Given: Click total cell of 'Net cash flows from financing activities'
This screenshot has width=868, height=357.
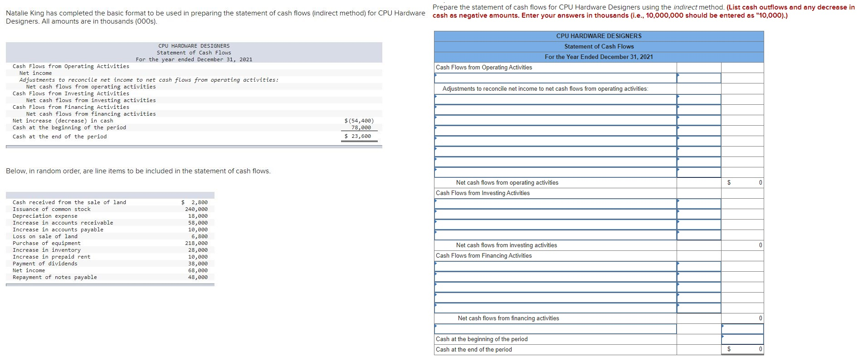Looking at the screenshot, I should (742, 318).
